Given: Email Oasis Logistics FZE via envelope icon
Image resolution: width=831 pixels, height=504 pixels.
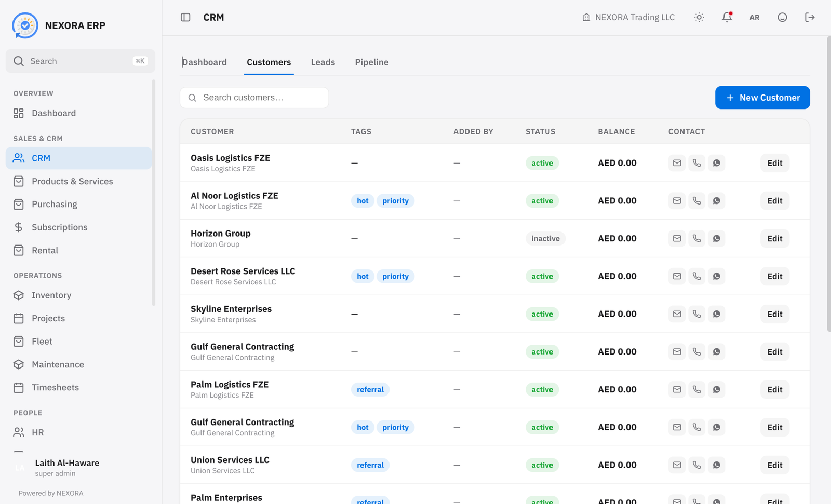Looking at the screenshot, I should tap(677, 163).
